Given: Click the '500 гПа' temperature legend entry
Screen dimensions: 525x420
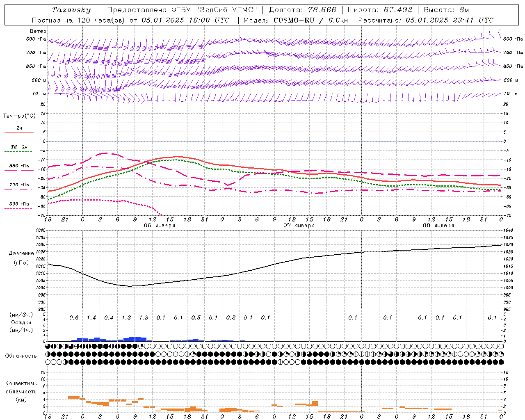Looking at the screenshot, I should coord(19,204).
